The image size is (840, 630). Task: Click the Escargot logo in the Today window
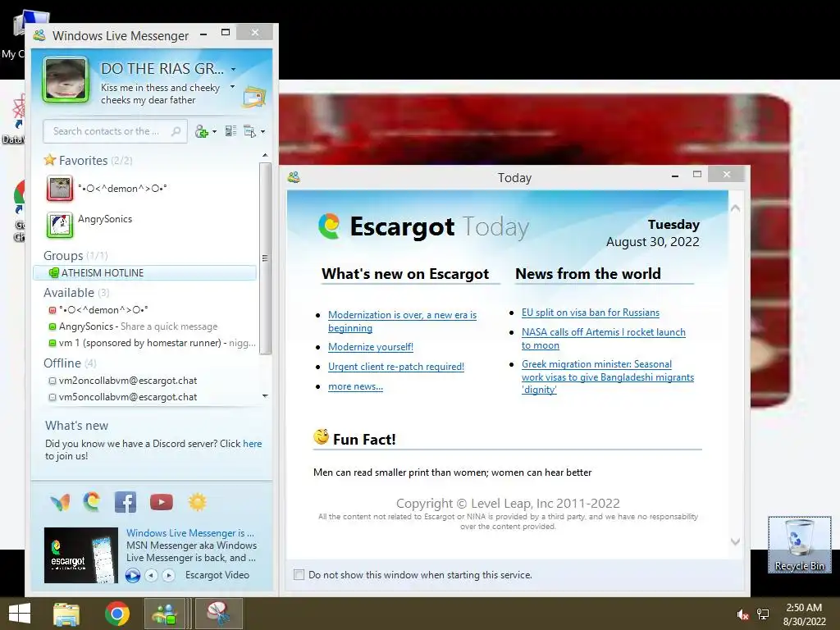(329, 226)
